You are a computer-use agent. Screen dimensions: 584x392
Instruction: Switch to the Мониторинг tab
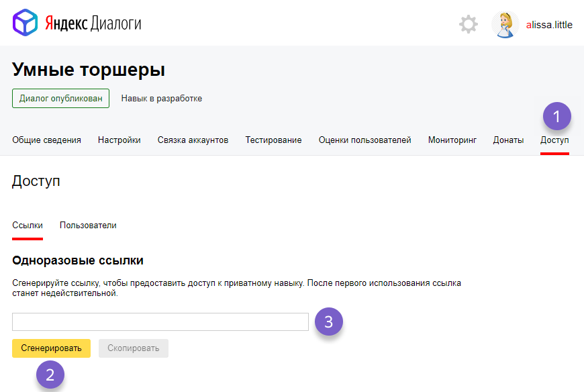pyautogui.click(x=451, y=140)
